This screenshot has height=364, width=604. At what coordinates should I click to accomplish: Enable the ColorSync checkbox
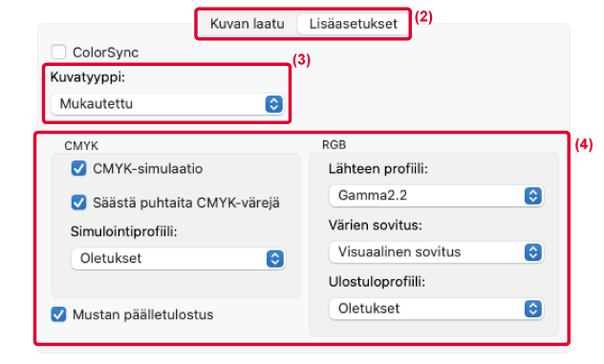(x=58, y=52)
